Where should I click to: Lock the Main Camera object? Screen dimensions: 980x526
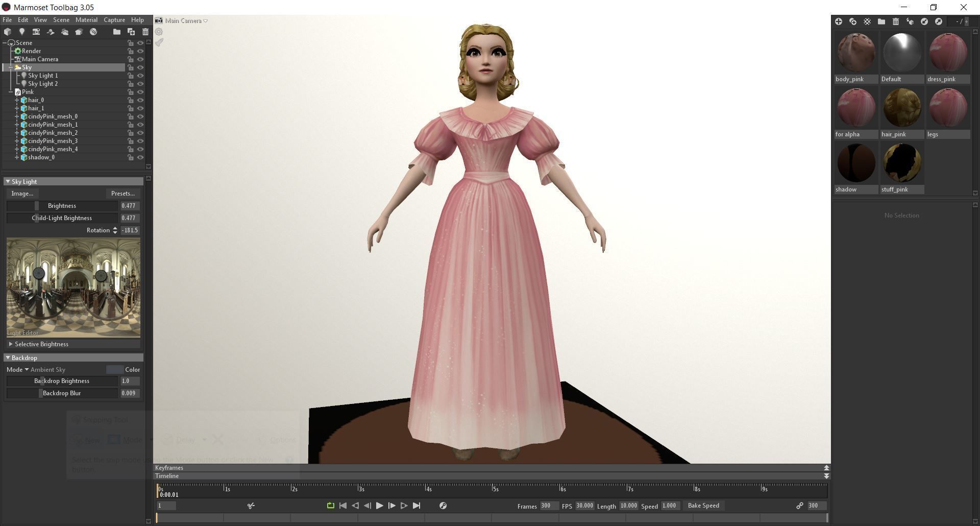tap(131, 59)
